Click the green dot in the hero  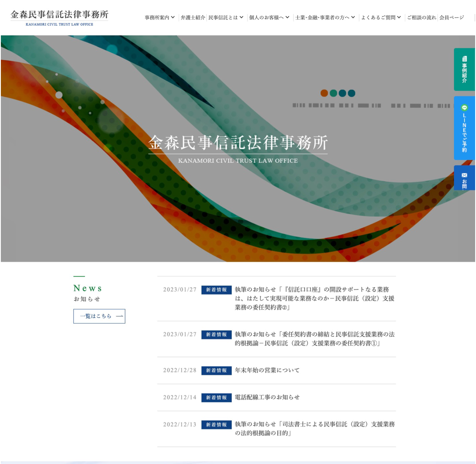click(333, 93)
